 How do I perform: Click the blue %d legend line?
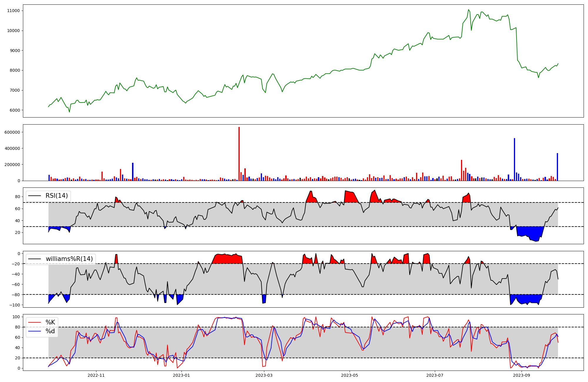coord(34,331)
